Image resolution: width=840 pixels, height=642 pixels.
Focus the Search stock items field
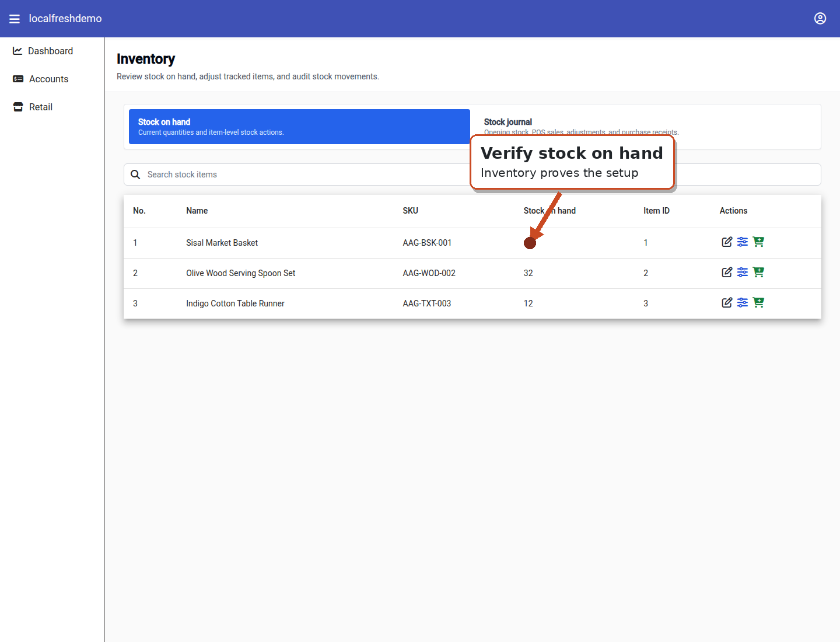[473, 175]
